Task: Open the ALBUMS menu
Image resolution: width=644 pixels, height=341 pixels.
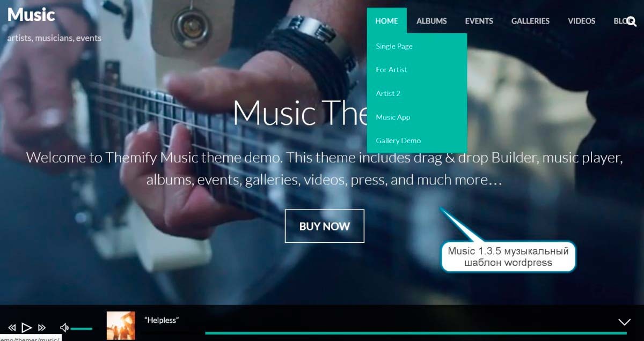Action: click(x=431, y=21)
